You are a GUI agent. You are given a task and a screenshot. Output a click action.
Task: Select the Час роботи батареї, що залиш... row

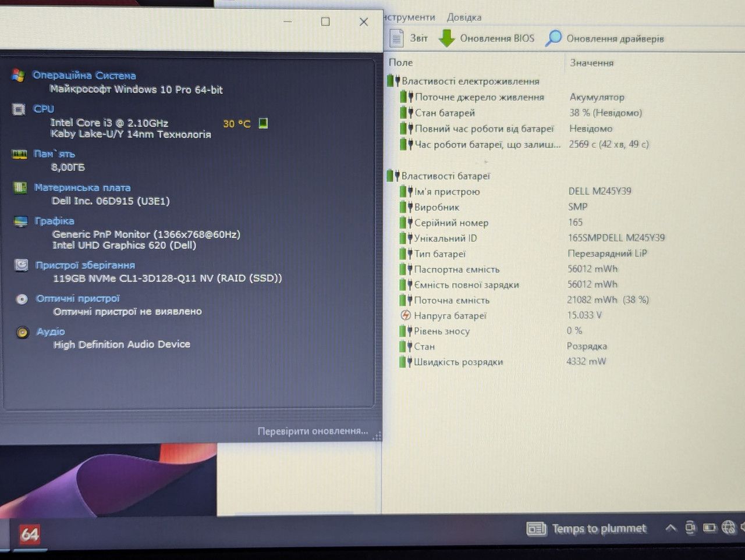click(x=524, y=144)
